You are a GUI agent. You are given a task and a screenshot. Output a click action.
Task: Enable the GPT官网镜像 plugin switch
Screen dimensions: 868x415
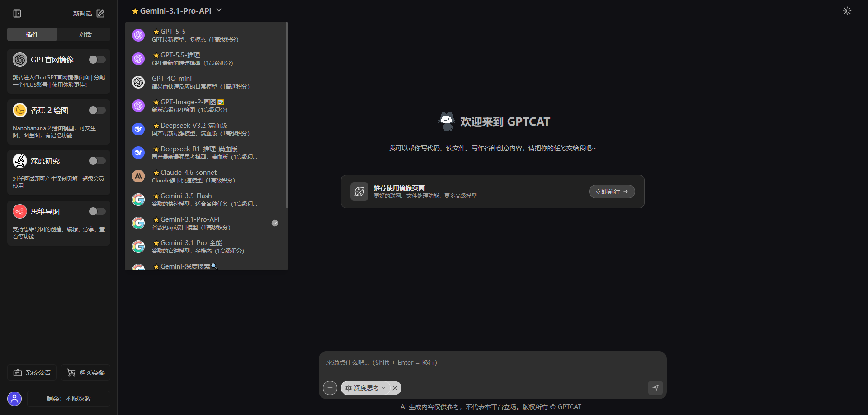97,60
